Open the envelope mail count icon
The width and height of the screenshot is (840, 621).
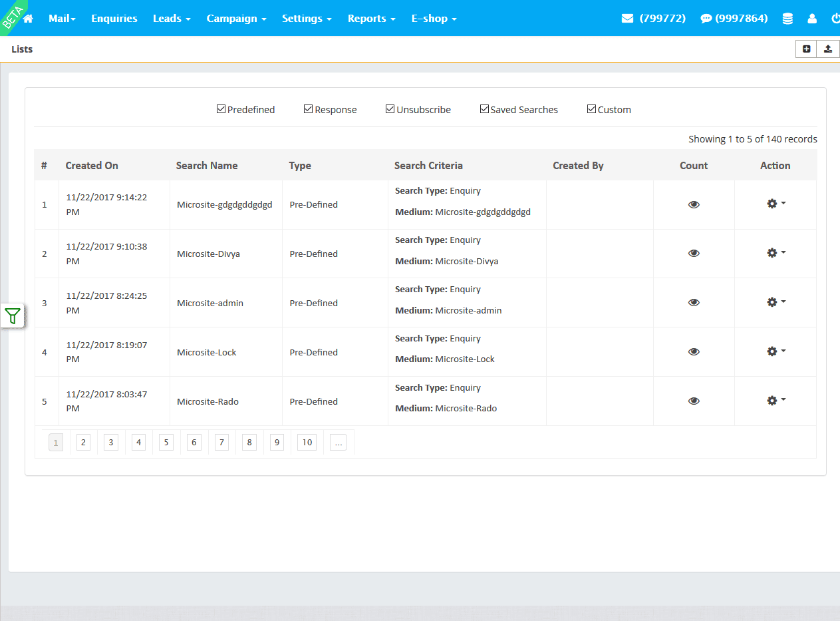point(627,19)
